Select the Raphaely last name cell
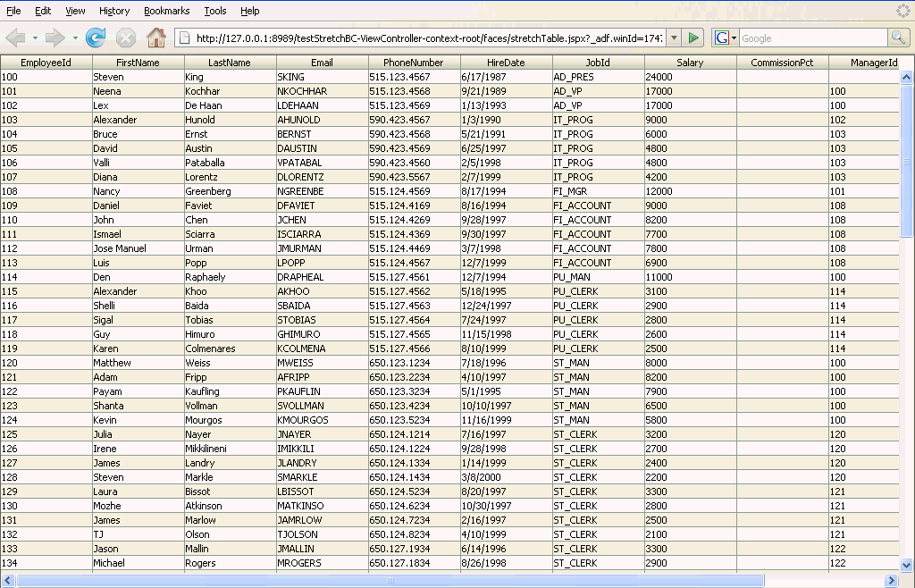This screenshot has width=915, height=588. tap(230, 277)
